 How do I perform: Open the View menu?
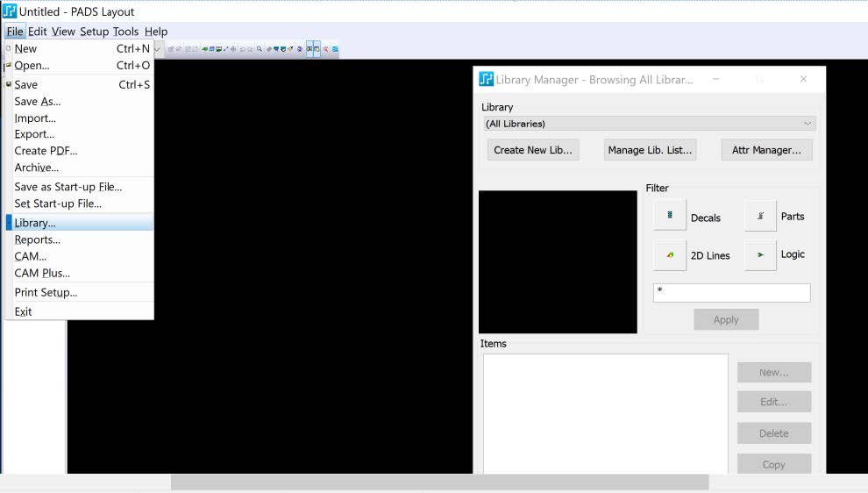coord(63,32)
